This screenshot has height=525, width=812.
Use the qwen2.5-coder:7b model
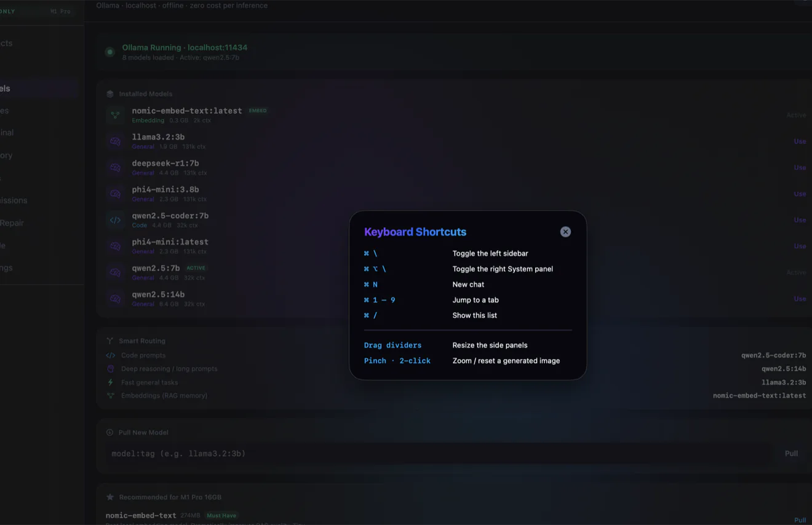pos(800,220)
